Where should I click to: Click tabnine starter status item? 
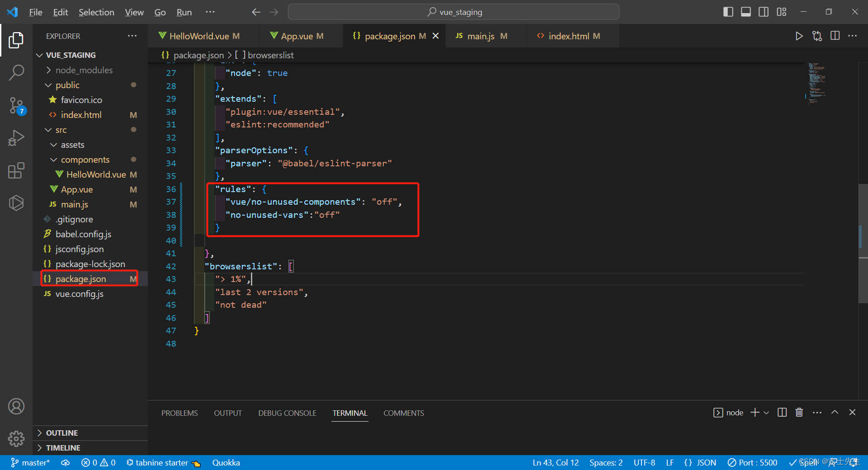pos(163,463)
